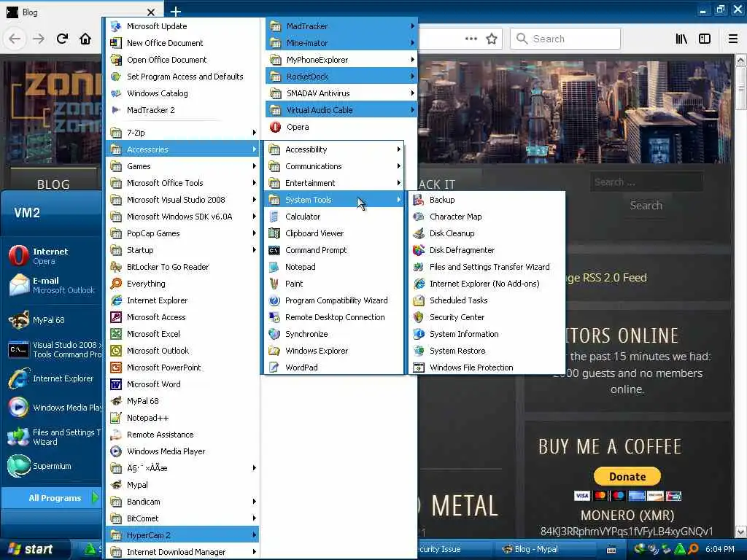
Task: Toggle browser sidebar view icon
Action: (705, 39)
